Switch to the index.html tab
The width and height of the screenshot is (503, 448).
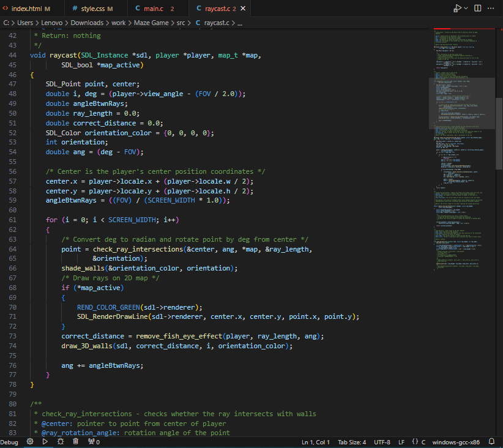[x=27, y=9]
